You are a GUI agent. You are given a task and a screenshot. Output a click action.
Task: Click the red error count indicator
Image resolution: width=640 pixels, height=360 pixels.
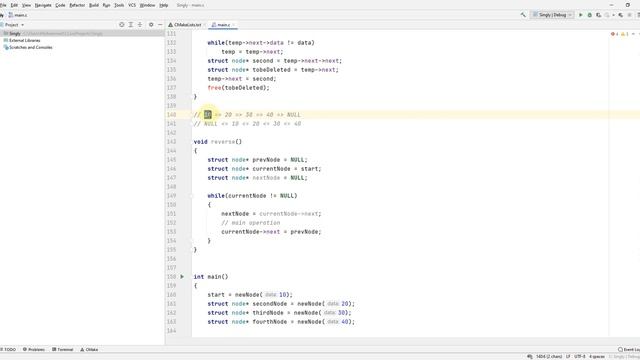[x=614, y=34]
